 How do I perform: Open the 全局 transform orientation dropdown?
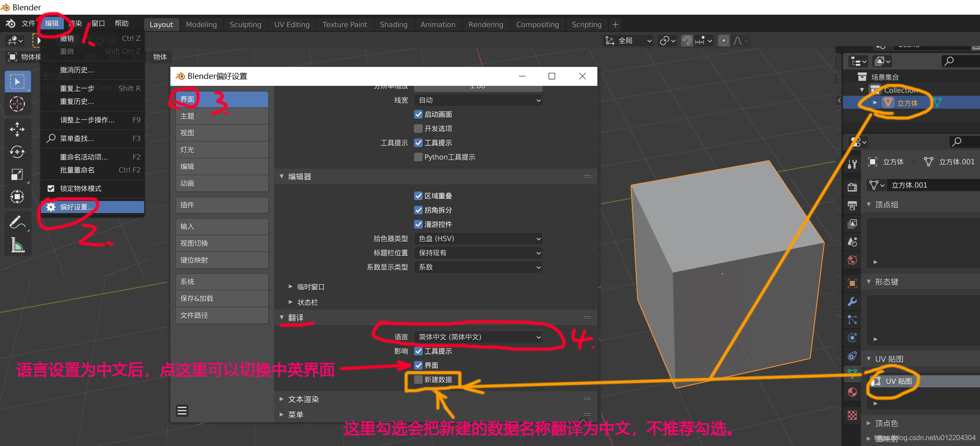(x=628, y=41)
